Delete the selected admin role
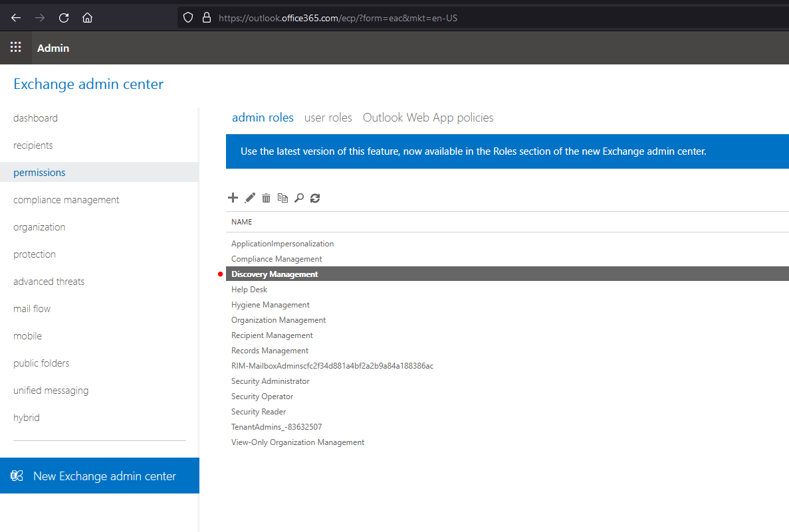This screenshot has height=532, width=789. tap(266, 197)
